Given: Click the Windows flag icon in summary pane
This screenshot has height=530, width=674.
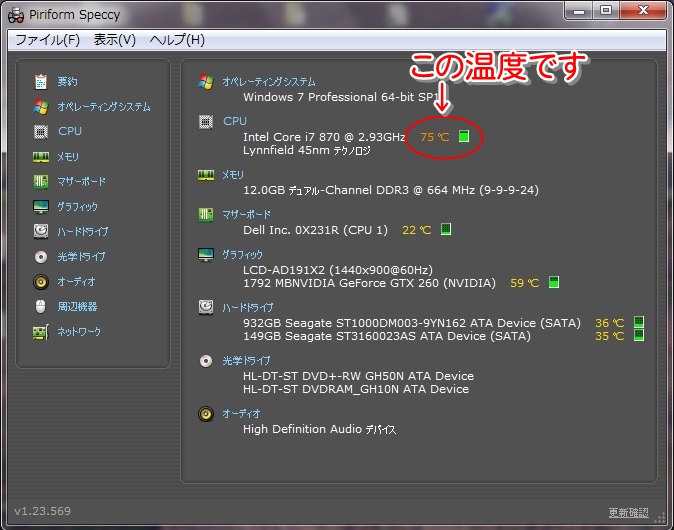Looking at the screenshot, I should (x=206, y=82).
